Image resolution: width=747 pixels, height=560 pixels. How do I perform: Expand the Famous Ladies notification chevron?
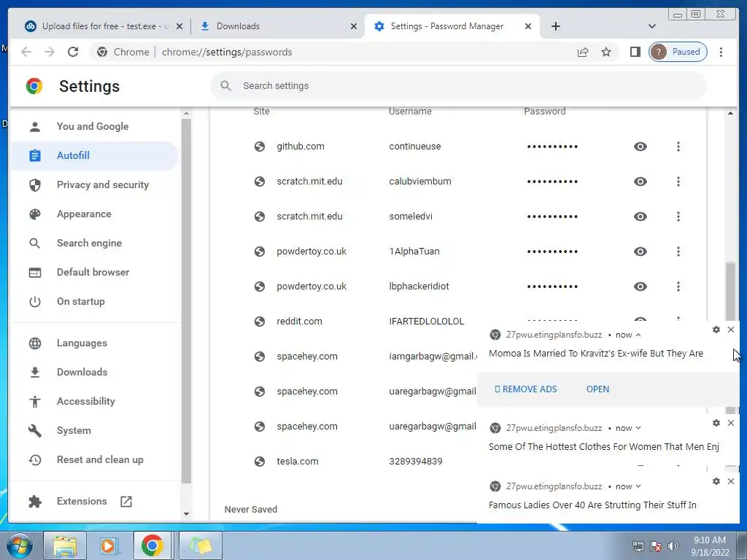pyautogui.click(x=638, y=486)
